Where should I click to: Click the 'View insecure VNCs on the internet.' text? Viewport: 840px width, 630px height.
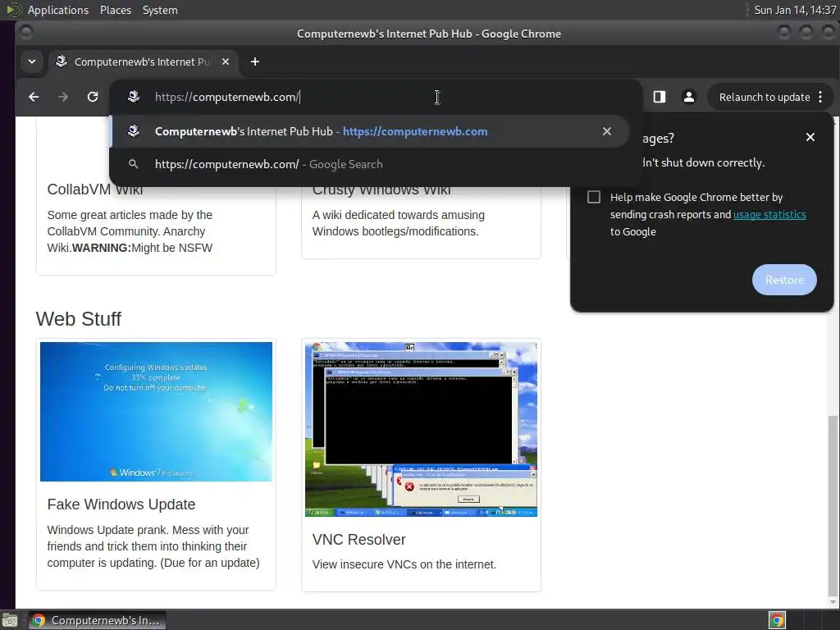[x=404, y=564]
